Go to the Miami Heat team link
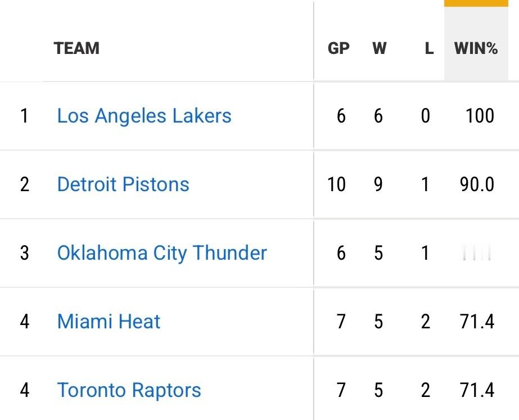The width and height of the screenshot is (519, 420). coord(109,322)
